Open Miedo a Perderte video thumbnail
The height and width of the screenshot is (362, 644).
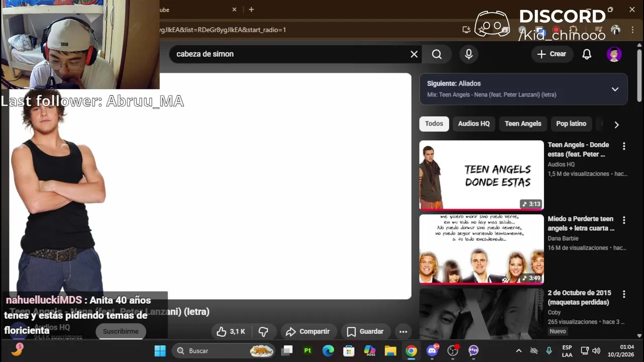point(481,249)
